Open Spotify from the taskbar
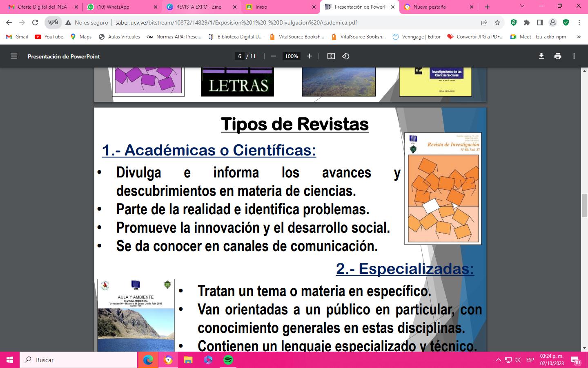 pos(228,360)
